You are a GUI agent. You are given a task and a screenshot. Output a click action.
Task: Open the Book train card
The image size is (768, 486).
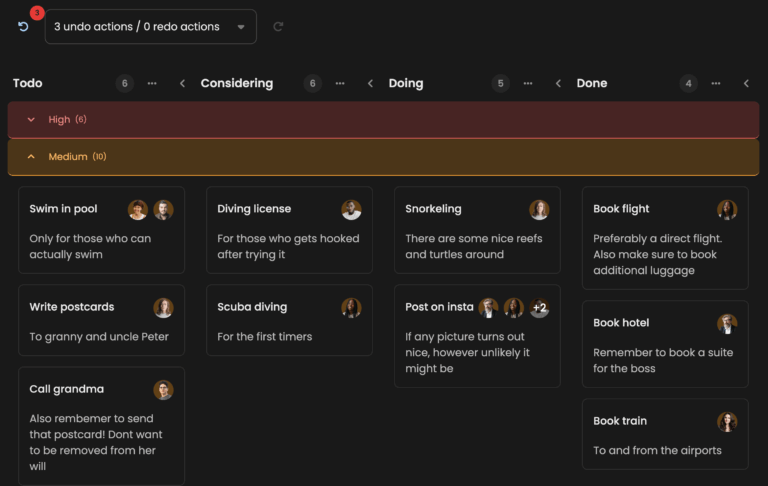click(665, 434)
